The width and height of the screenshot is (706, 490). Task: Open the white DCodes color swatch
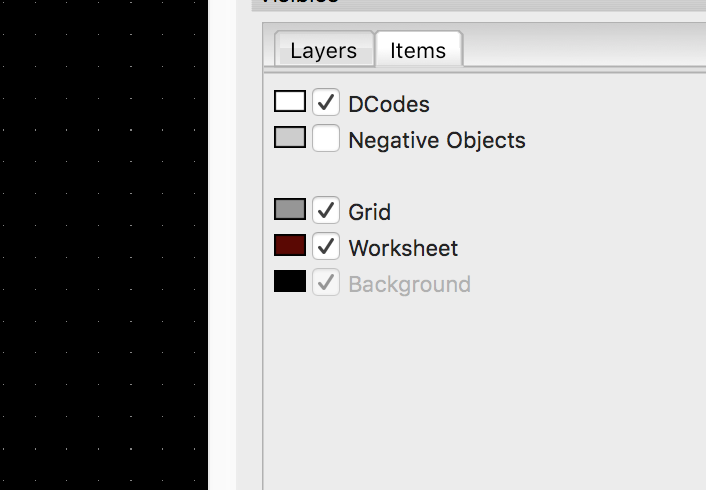point(290,102)
